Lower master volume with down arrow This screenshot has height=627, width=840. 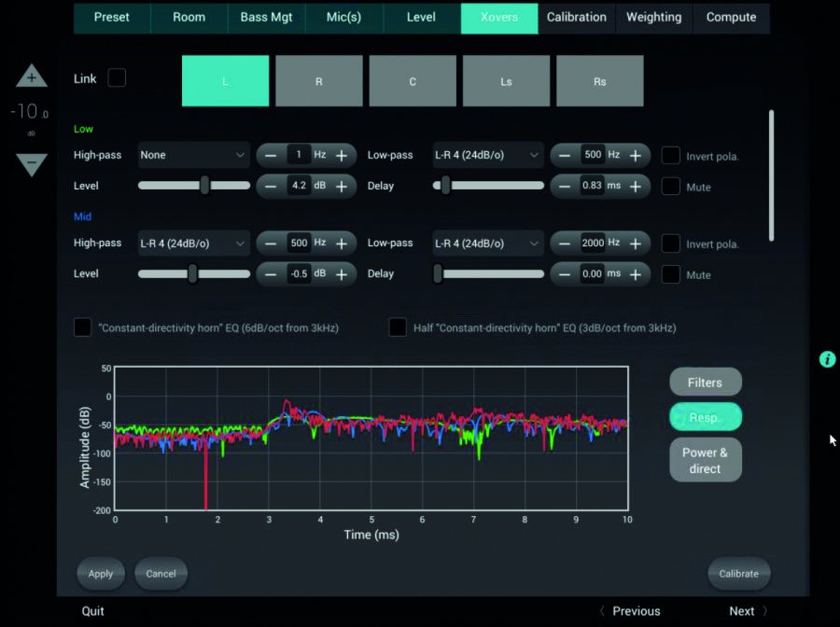tap(31, 164)
